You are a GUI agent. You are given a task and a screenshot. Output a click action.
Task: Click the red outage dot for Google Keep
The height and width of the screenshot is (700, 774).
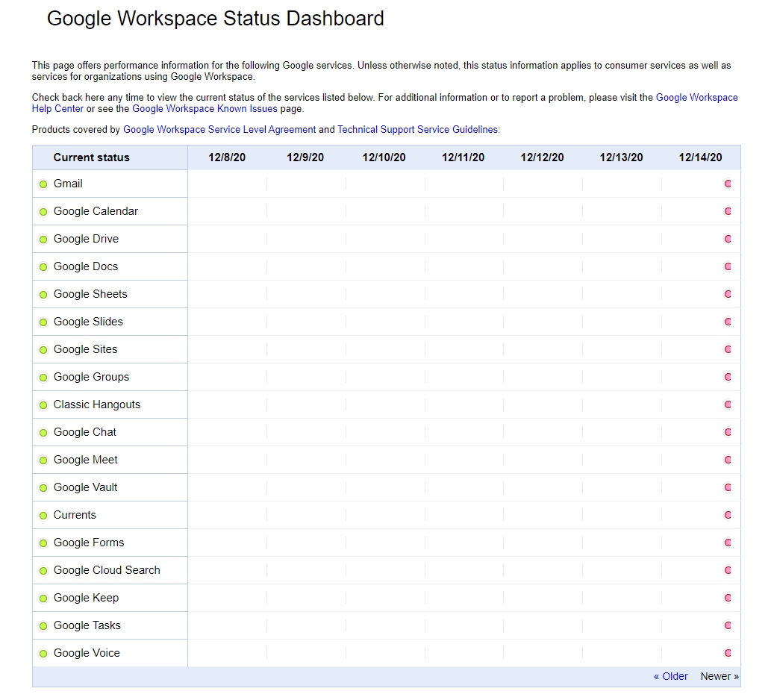[728, 598]
